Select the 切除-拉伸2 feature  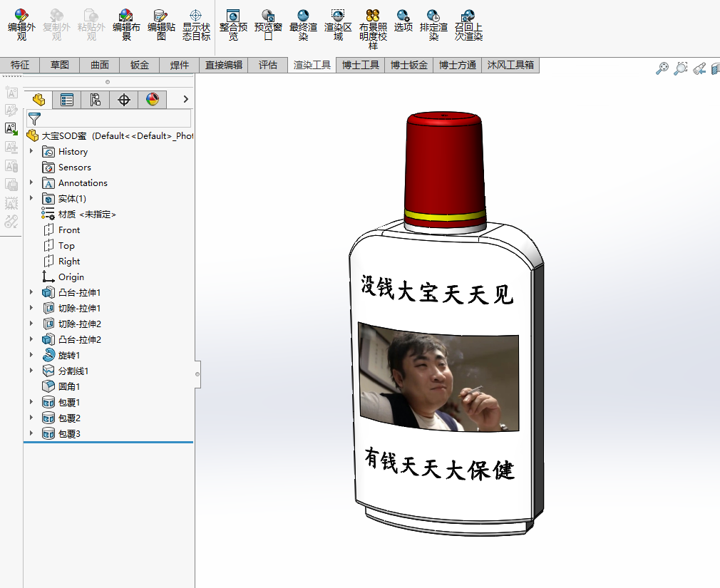click(x=71, y=324)
